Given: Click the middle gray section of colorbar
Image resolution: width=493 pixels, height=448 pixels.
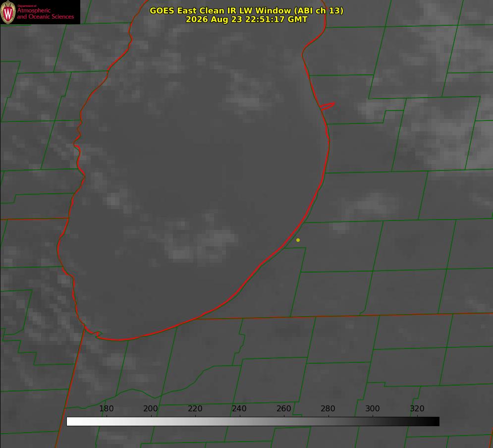Looking at the screenshot, I should click(x=253, y=422).
